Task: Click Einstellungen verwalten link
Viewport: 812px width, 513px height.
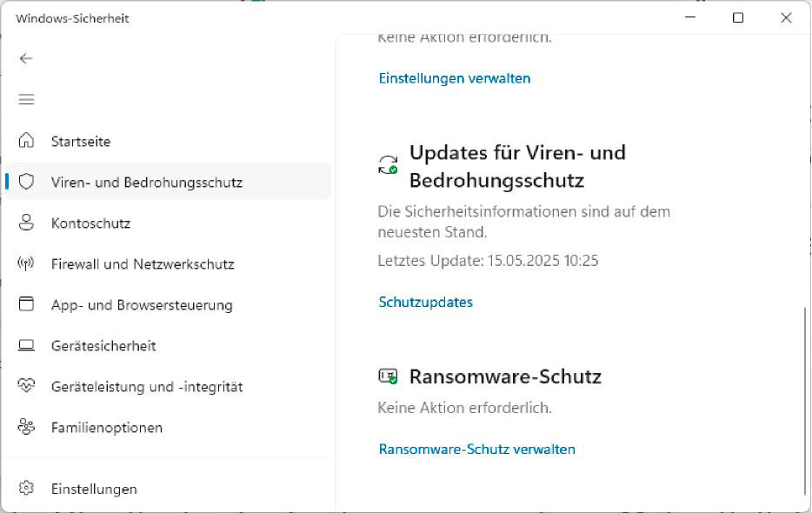Action: pyautogui.click(x=455, y=78)
